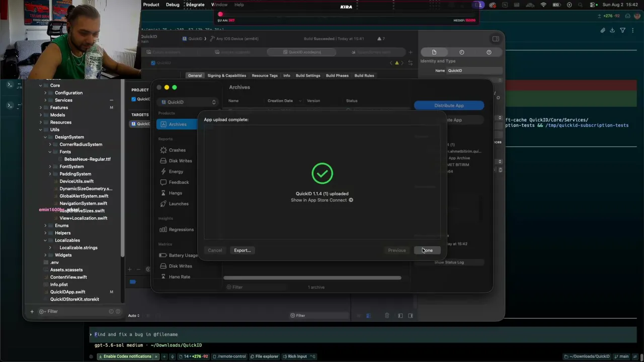Close the Enable Codex notifications banner

click(156, 356)
